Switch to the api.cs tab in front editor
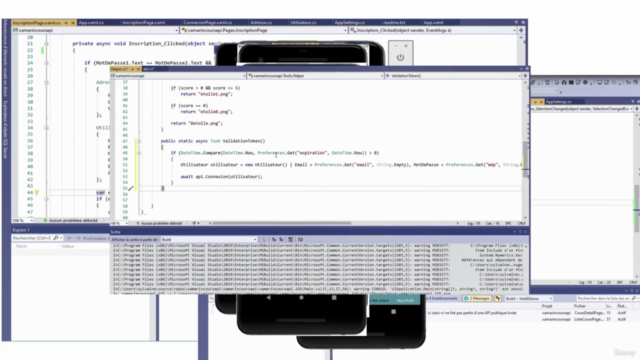 pyautogui.click(x=148, y=69)
